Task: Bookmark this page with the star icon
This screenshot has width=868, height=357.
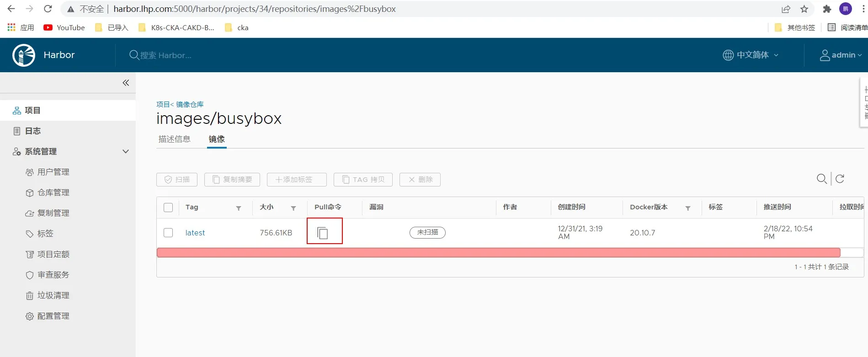Action: pos(804,9)
